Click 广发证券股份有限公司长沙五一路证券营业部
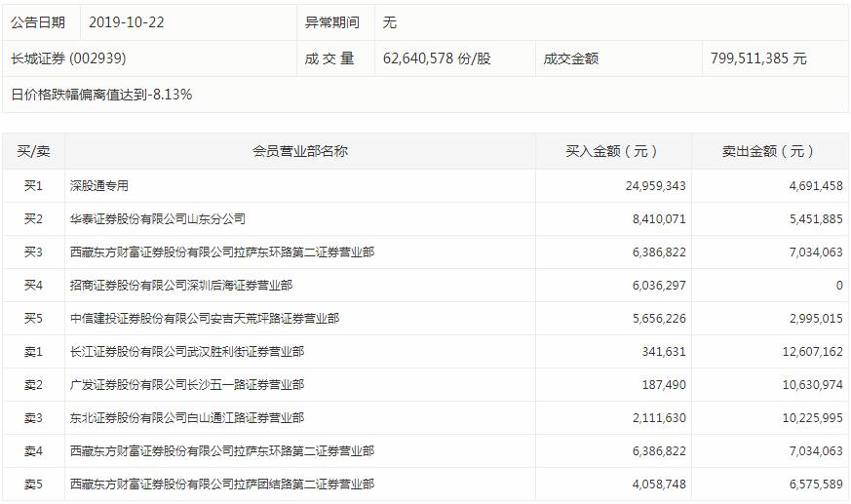This screenshot has height=504, width=851. [187, 385]
